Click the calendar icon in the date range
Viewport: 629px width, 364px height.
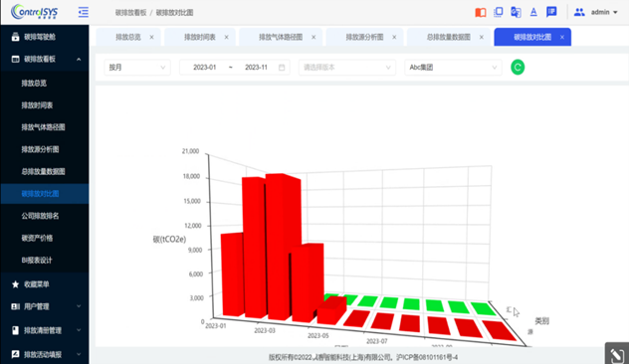pos(282,68)
